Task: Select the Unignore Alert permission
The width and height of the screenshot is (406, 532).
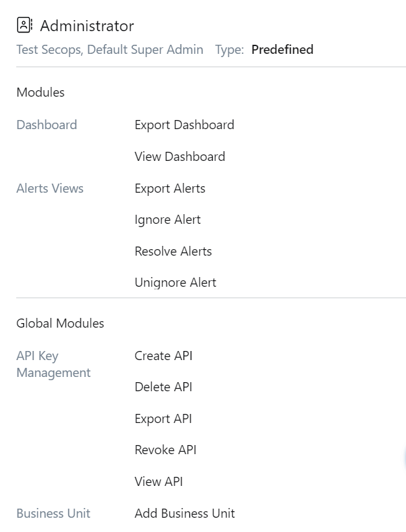Action: (x=175, y=282)
